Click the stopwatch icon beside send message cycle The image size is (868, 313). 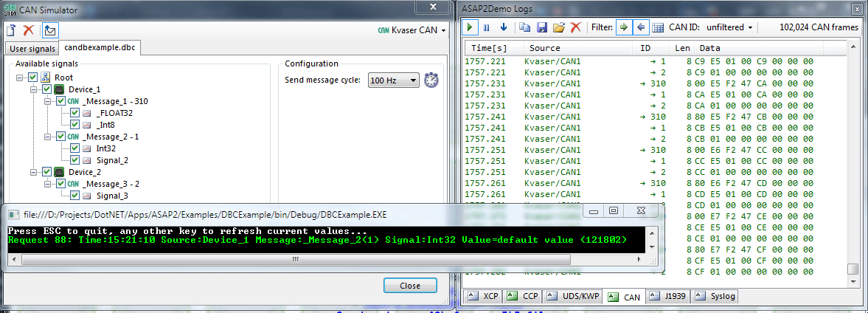431,80
